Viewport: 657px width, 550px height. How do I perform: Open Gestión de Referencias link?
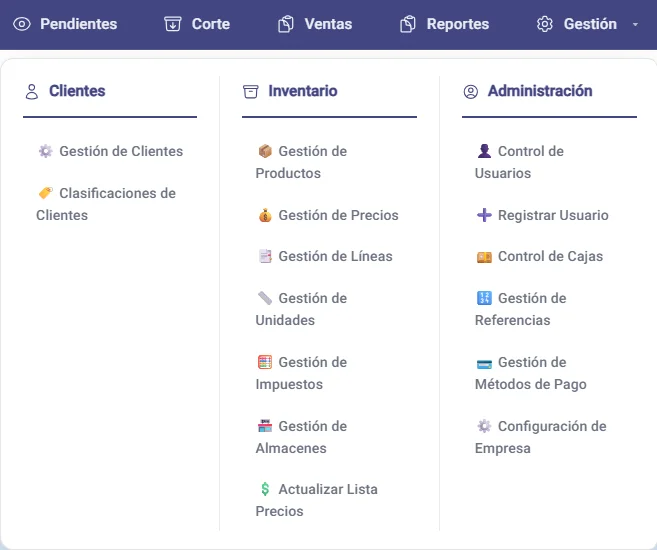click(x=520, y=309)
